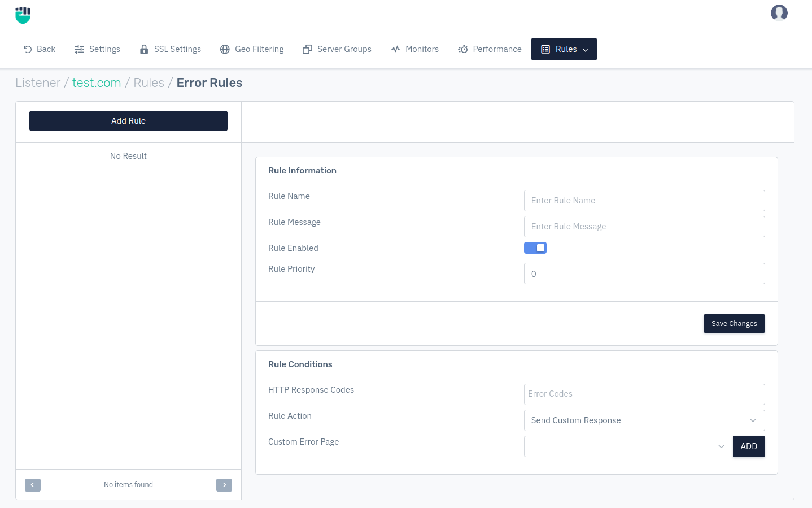Screen dimensions: 812x508
Task: Click the Geo Filtering globe icon
Action: (225, 49)
